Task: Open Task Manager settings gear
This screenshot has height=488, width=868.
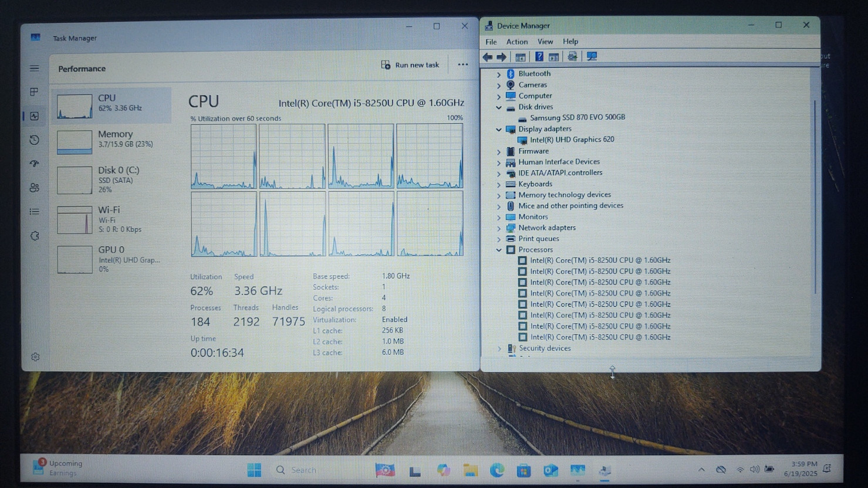Action: [35, 357]
